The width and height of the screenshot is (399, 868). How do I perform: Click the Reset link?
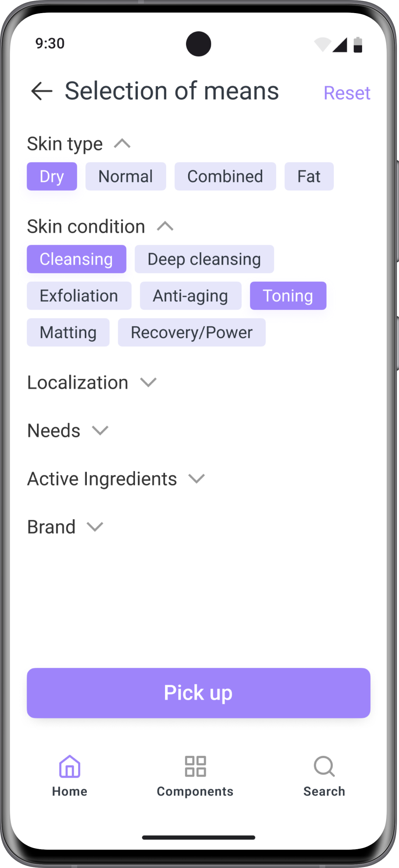[x=347, y=93]
